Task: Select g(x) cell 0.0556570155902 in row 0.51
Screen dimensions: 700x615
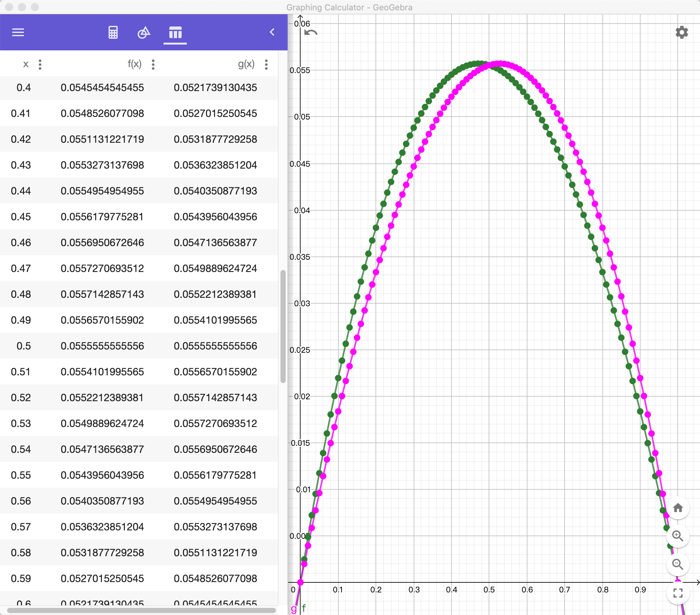Action: pos(216,372)
